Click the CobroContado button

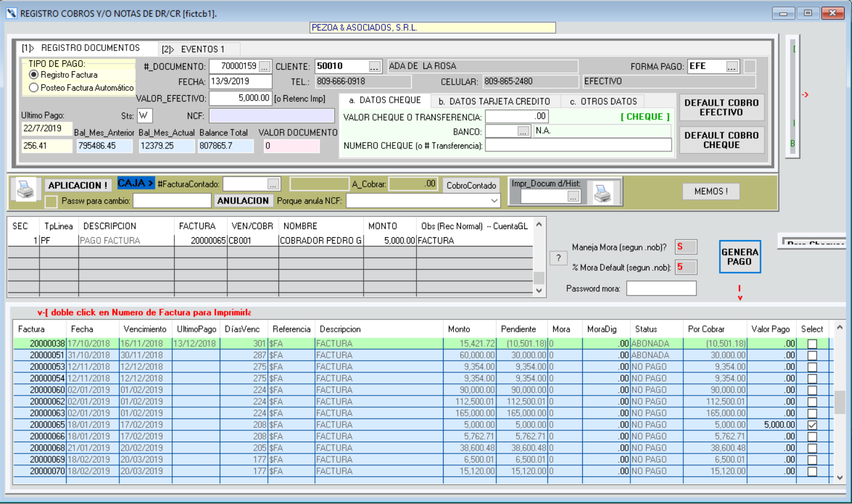471,186
